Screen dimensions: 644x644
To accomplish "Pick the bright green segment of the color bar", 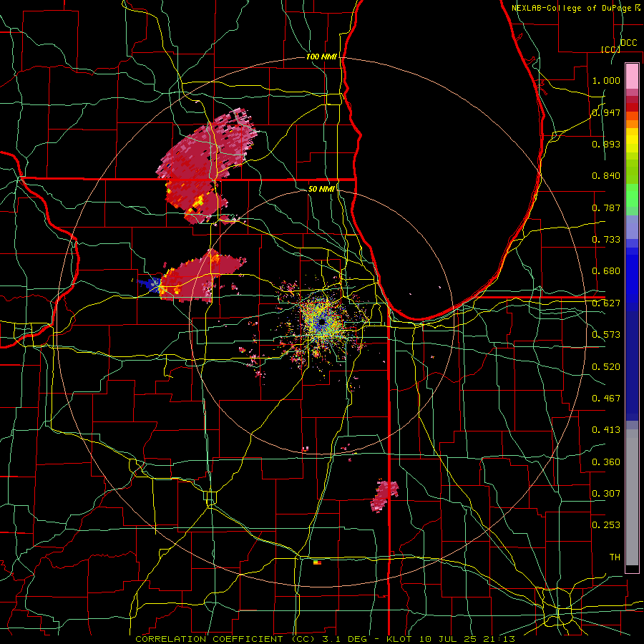I will pos(632,195).
